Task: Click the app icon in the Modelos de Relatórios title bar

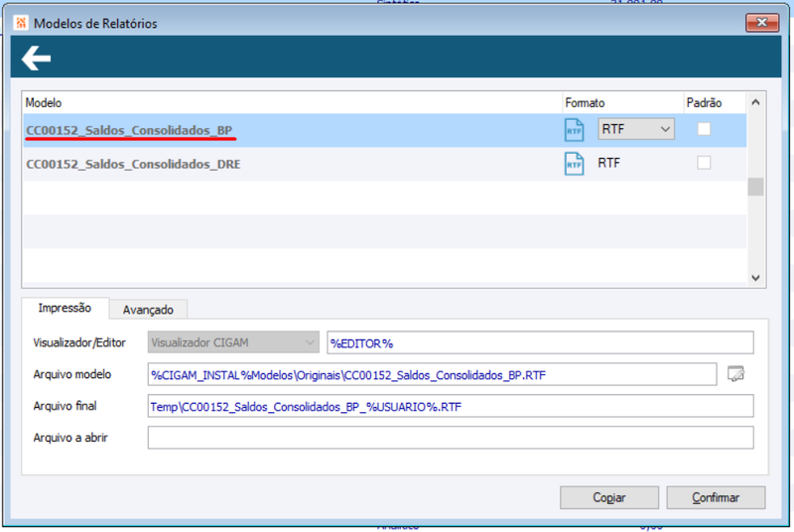Action: click(21, 23)
